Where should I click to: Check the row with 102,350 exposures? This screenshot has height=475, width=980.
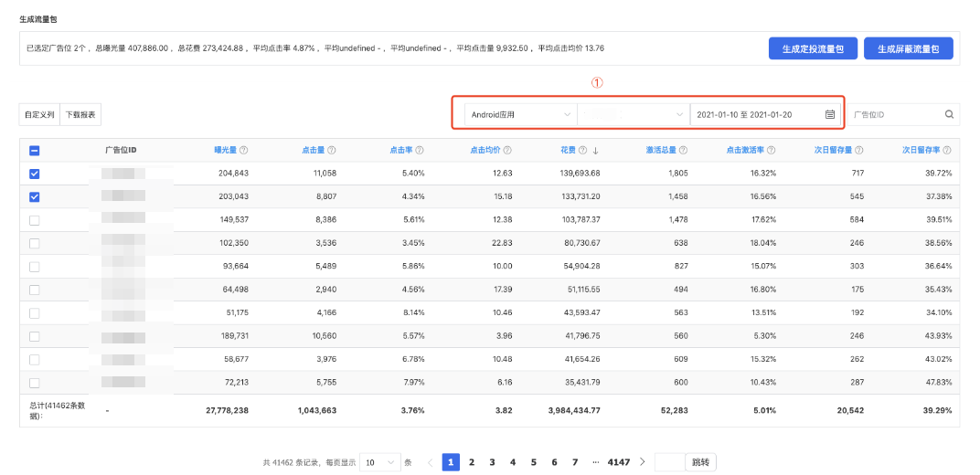35,243
